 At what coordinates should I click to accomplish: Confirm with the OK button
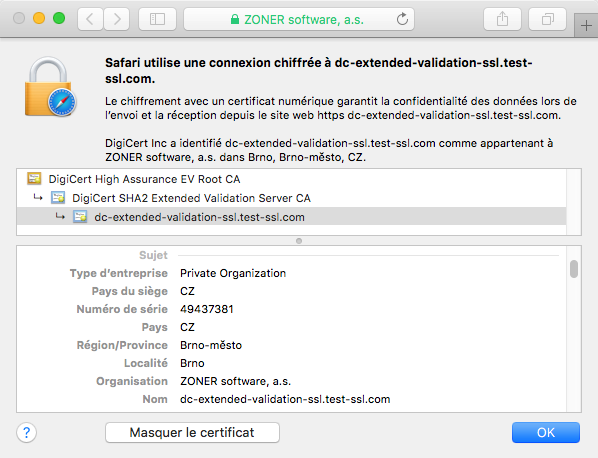pos(546,432)
